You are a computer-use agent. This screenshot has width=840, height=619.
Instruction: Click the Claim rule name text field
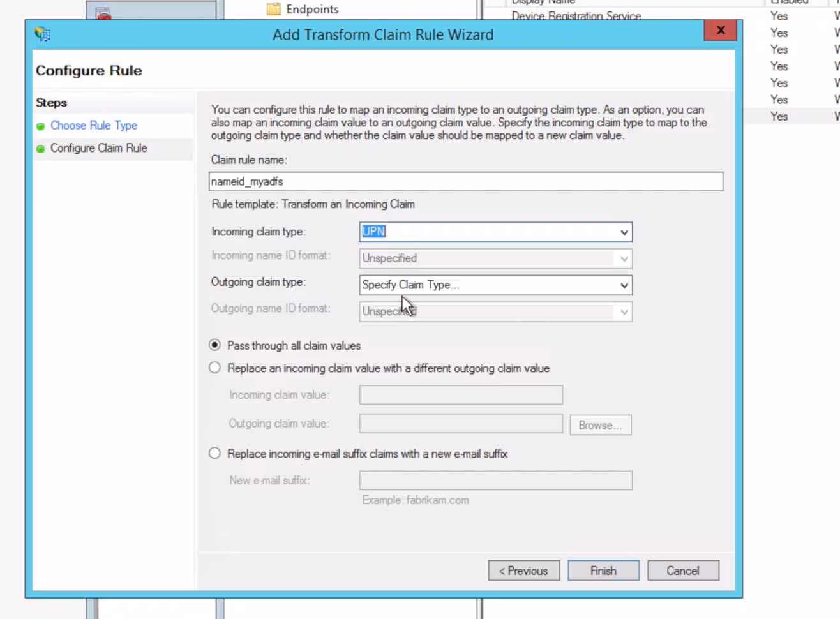(465, 182)
